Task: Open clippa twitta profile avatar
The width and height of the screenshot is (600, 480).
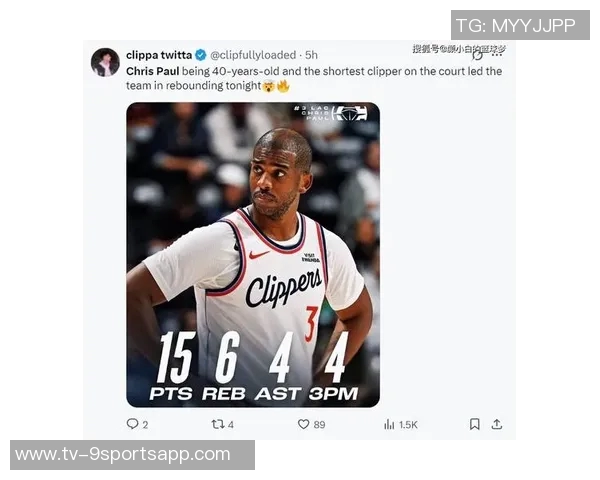Action: [105, 62]
